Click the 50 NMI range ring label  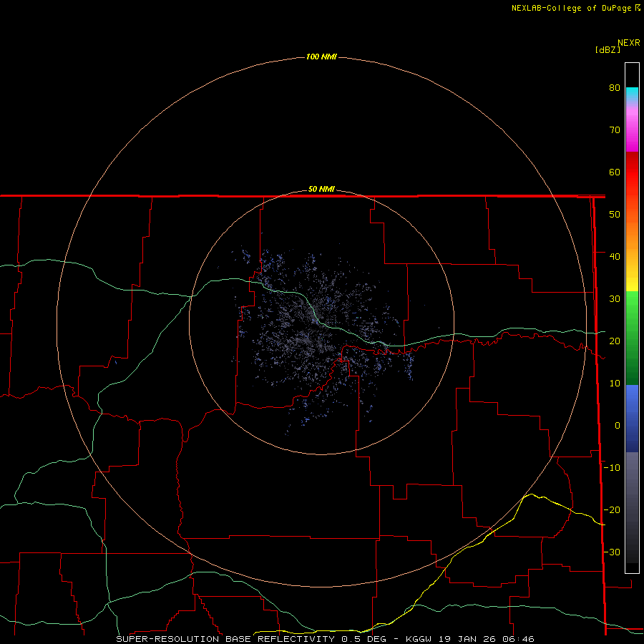[x=321, y=190]
